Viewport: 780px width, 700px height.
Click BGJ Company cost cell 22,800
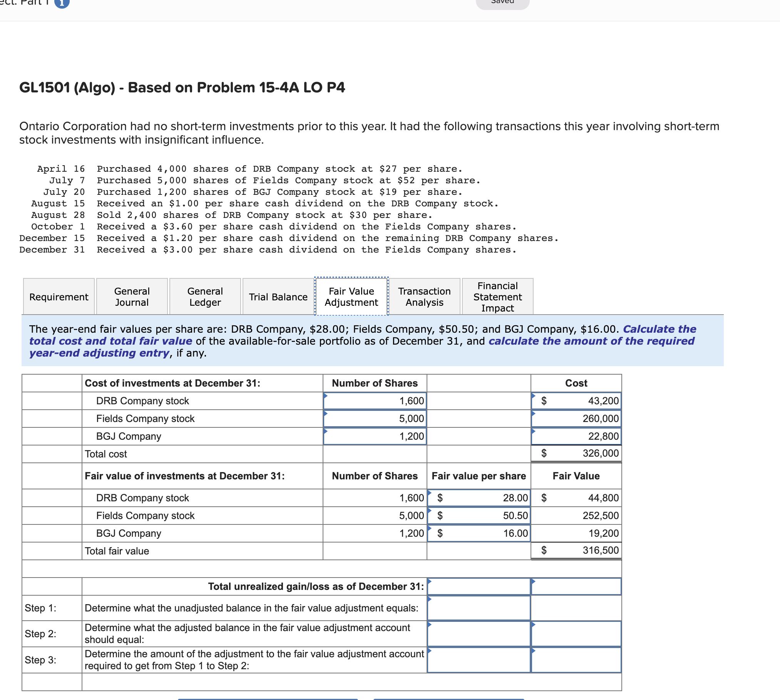pos(576,436)
